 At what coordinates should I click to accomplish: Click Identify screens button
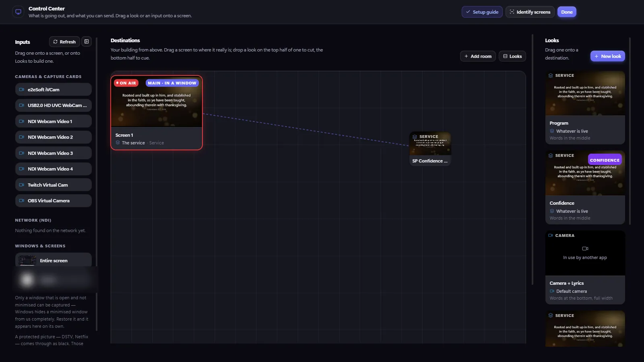(530, 12)
